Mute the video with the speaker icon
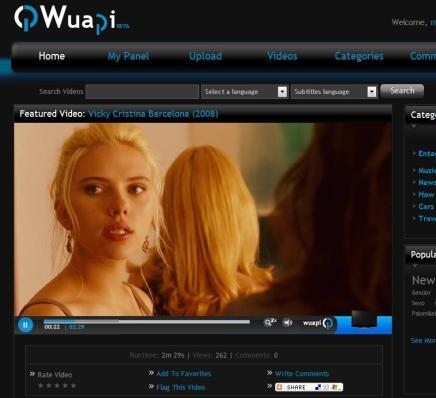The image size is (436, 398). [288, 323]
